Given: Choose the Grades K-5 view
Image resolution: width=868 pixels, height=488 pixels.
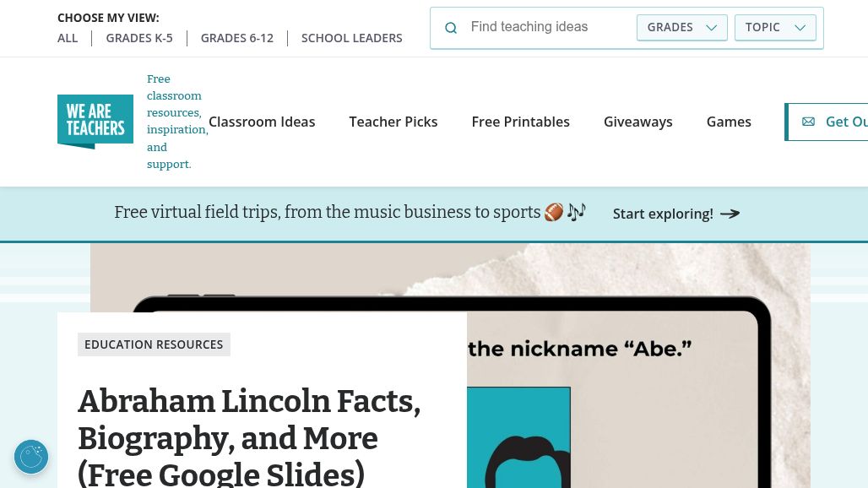Looking at the screenshot, I should tap(139, 38).
